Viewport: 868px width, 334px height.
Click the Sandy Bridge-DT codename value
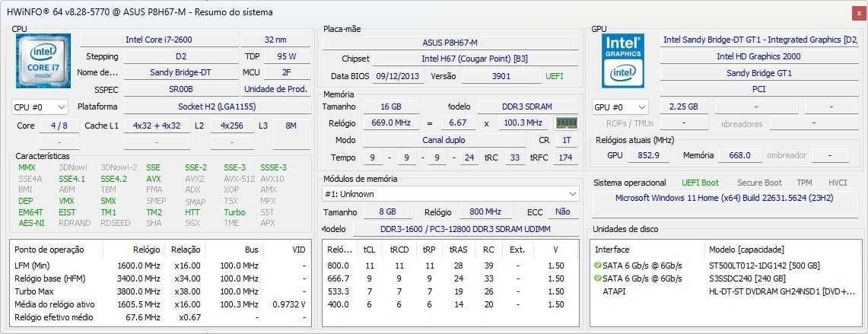tap(180, 72)
